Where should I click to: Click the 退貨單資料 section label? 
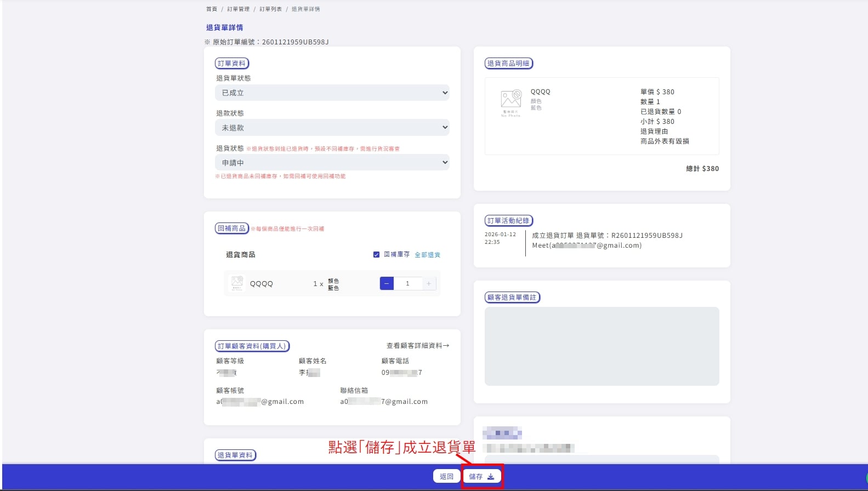click(x=235, y=455)
